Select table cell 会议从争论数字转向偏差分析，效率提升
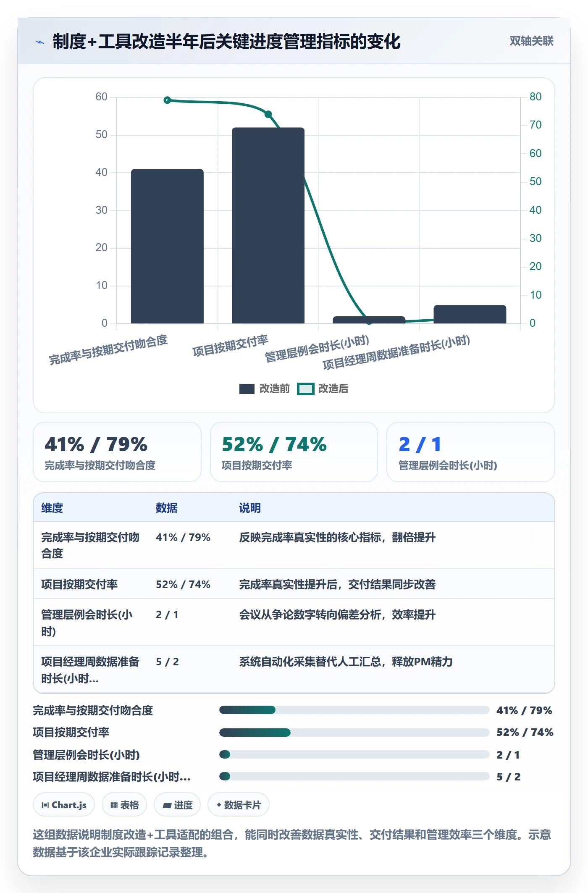The height and width of the screenshot is (893, 588). coord(337,615)
